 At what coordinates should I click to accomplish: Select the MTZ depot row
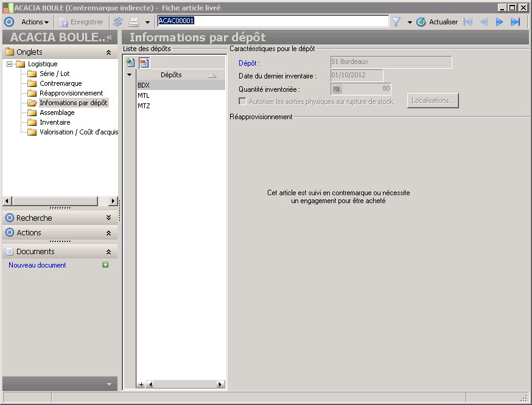click(x=181, y=106)
